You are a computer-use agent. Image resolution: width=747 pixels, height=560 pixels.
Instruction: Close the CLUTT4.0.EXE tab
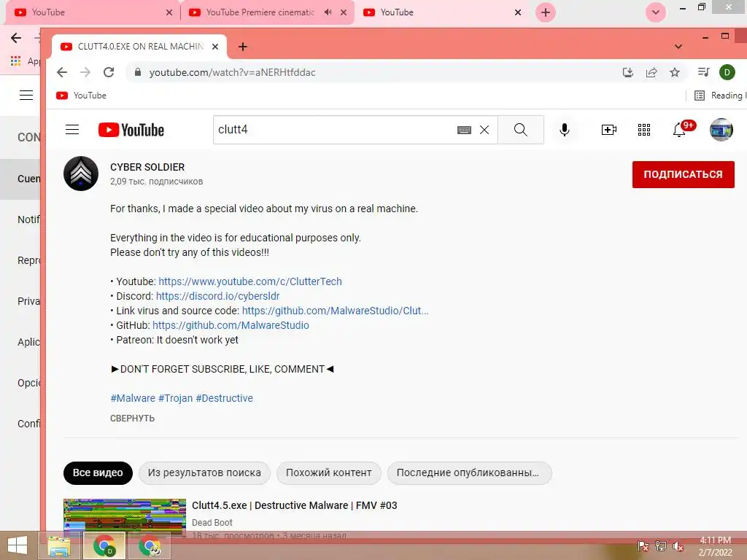[x=215, y=47]
